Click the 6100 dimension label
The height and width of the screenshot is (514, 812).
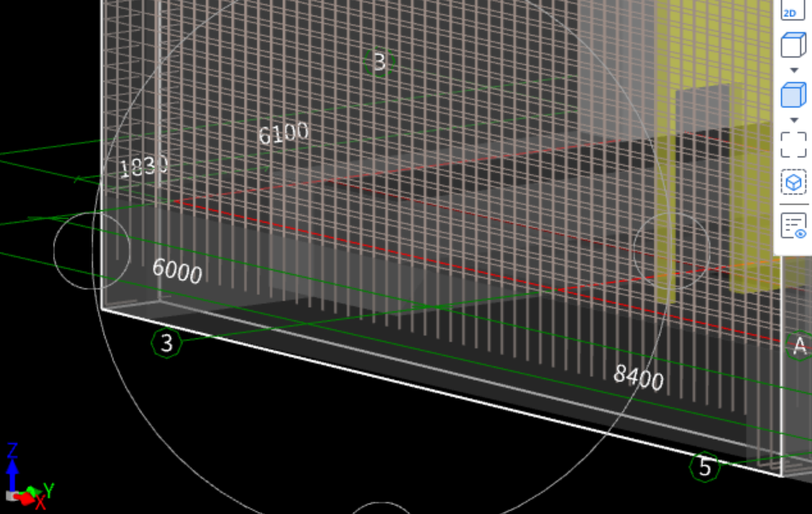(x=283, y=134)
